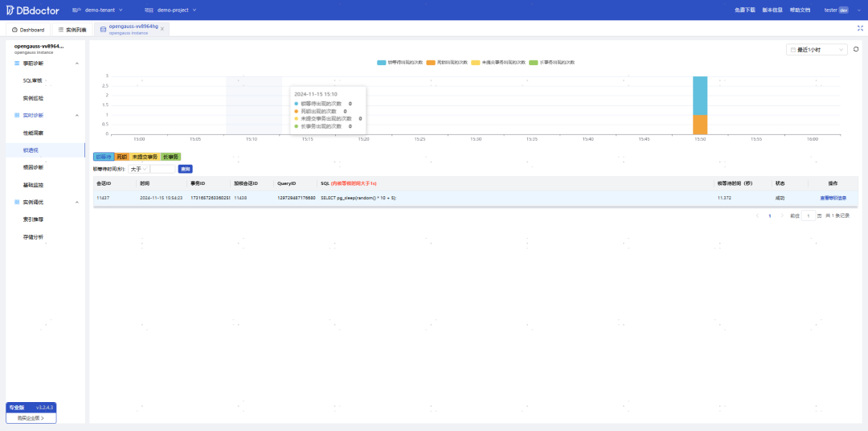Click the 事前诊断 section icon
The image size is (868, 431).
click(x=17, y=64)
